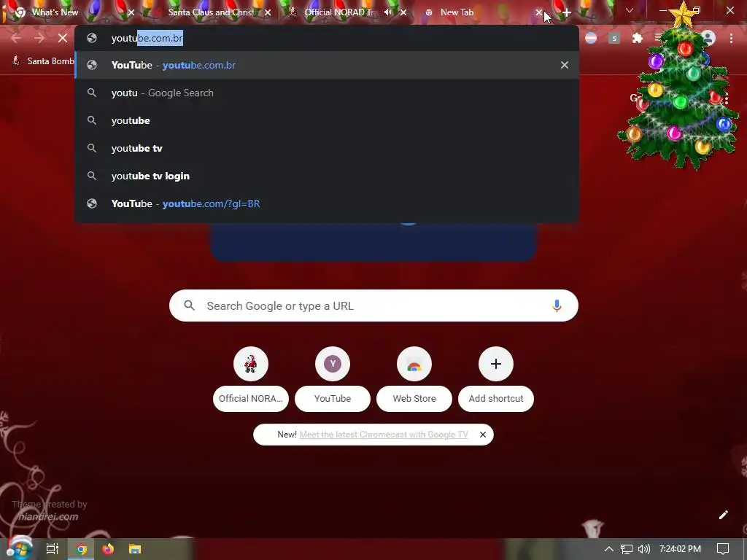
Task: Show hidden system tray icons
Action: tap(609, 549)
